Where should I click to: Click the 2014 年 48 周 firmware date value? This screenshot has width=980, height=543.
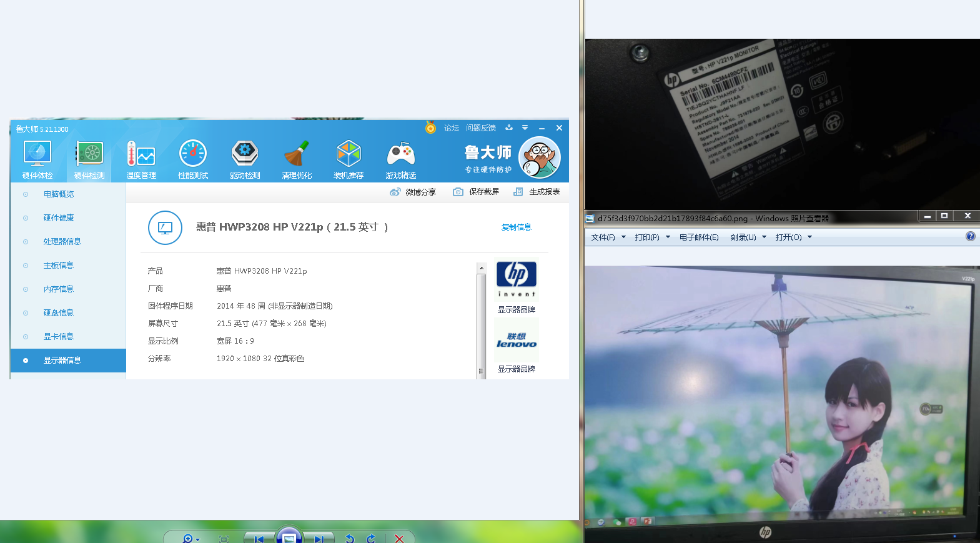pyautogui.click(x=275, y=306)
